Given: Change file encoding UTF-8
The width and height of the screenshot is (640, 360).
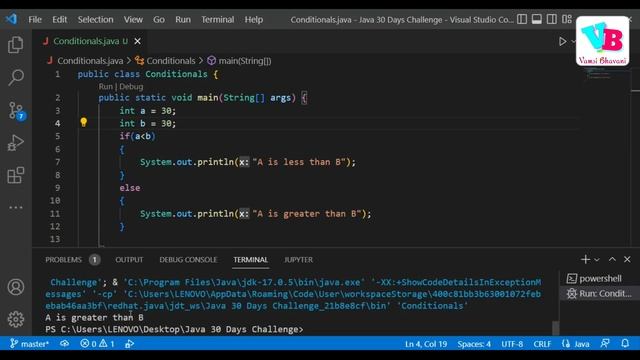Looking at the screenshot, I should 512,344.
